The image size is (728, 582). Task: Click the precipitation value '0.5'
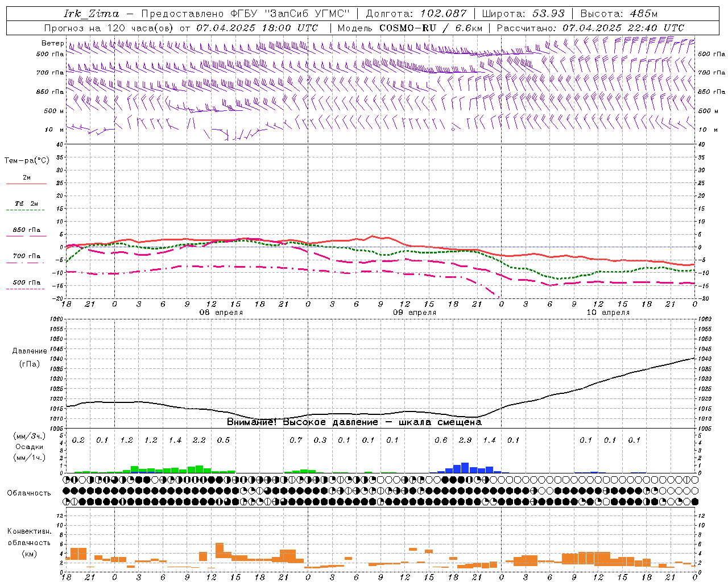[x=224, y=440]
